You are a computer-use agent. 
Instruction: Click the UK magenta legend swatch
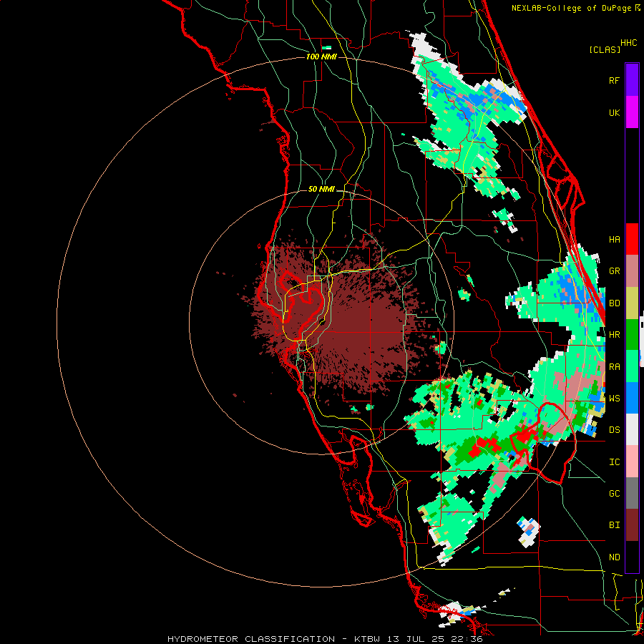(x=632, y=112)
